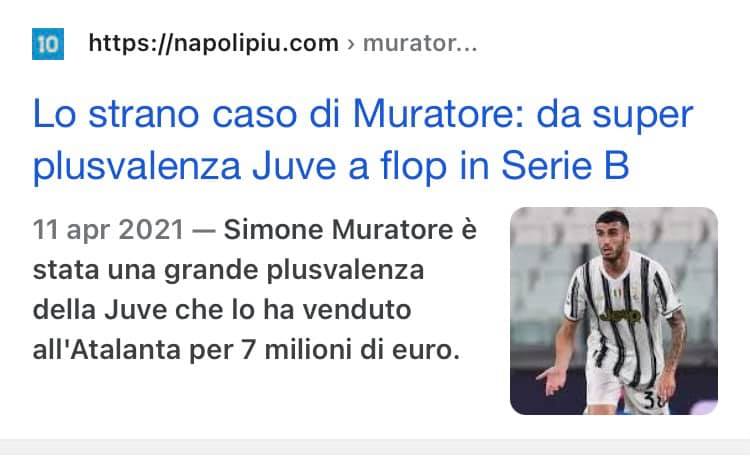
Task: Click the 'all'Atalanta per 7 milioni' snippet line
Action: (194, 350)
